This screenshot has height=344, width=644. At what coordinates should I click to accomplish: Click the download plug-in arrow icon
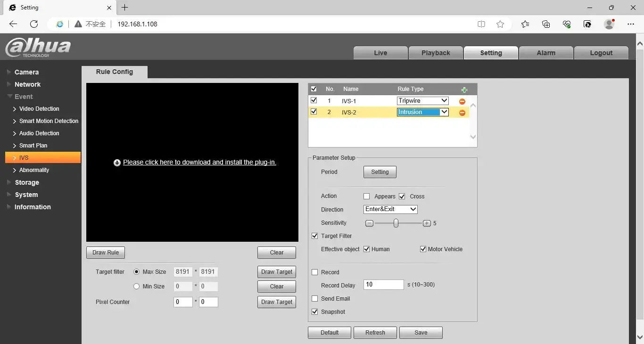(x=117, y=163)
